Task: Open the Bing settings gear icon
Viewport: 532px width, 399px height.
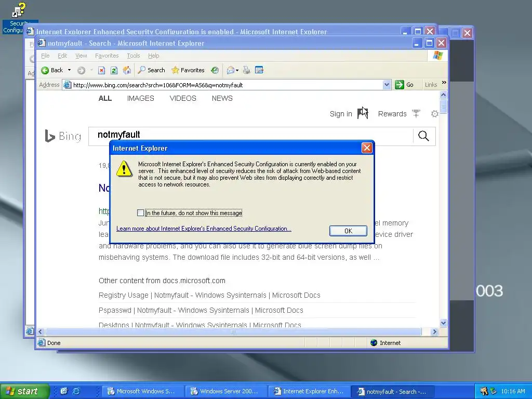Action: pyautogui.click(x=435, y=114)
